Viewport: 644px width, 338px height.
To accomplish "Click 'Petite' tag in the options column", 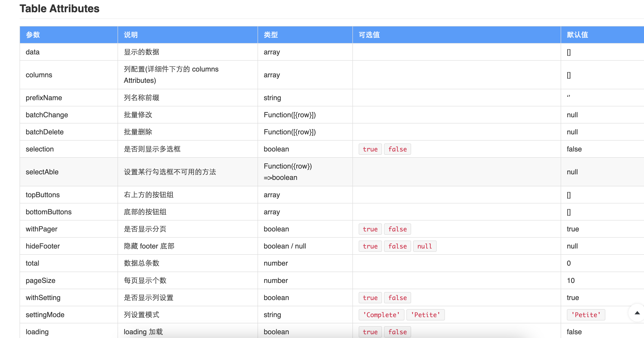I will point(426,315).
